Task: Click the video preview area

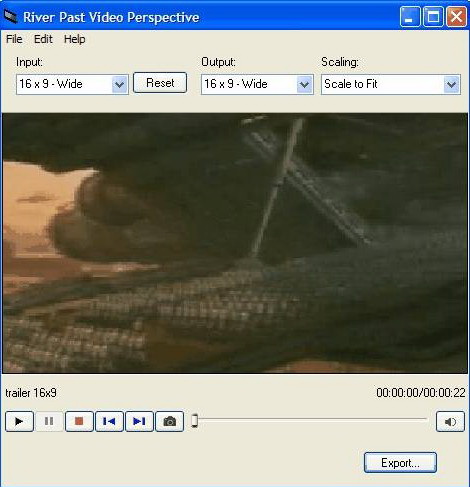Action: (x=235, y=243)
